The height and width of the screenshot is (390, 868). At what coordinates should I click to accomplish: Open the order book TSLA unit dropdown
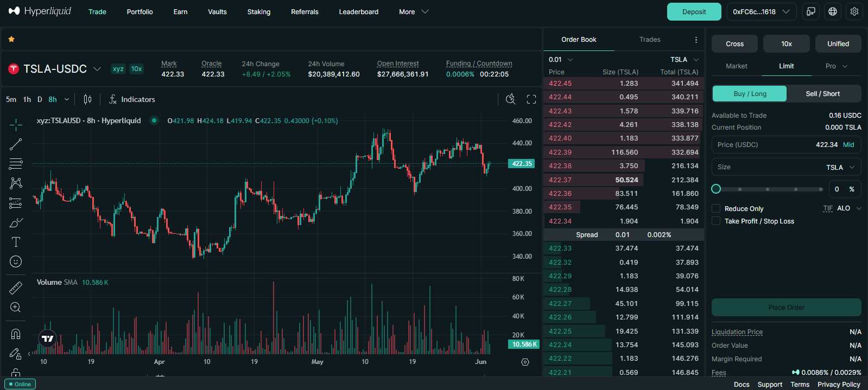[x=685, y=60]
